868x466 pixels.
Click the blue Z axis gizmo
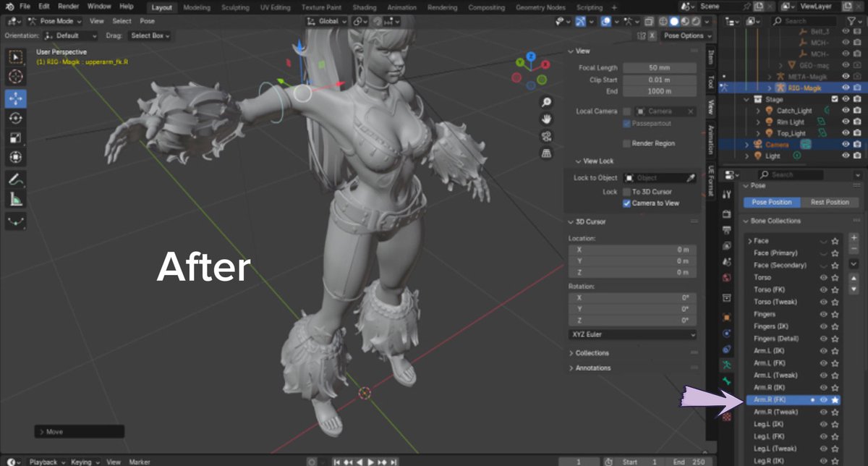tap(530, 56)
